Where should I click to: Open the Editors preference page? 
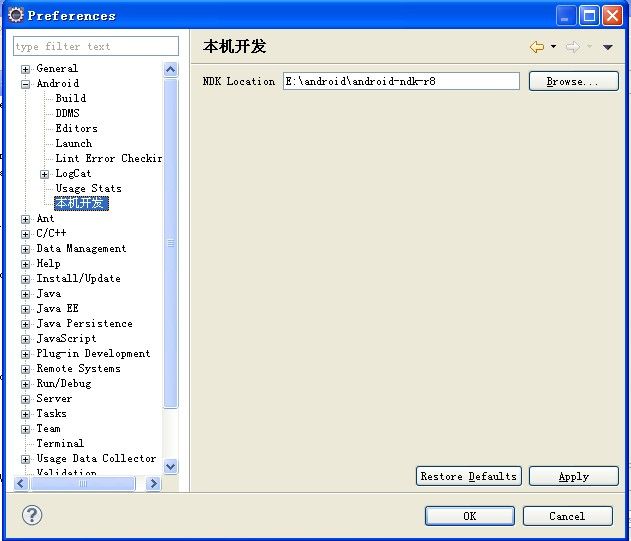pos(76,128)
